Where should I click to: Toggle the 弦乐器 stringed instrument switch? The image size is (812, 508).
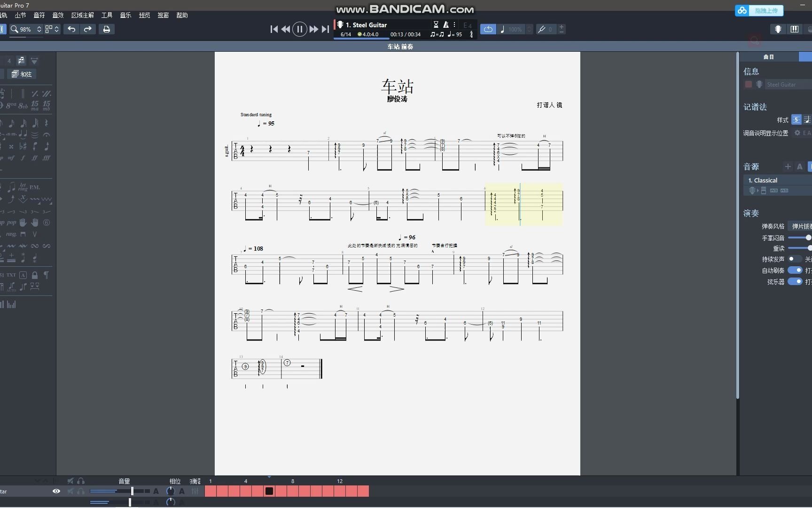795,281
